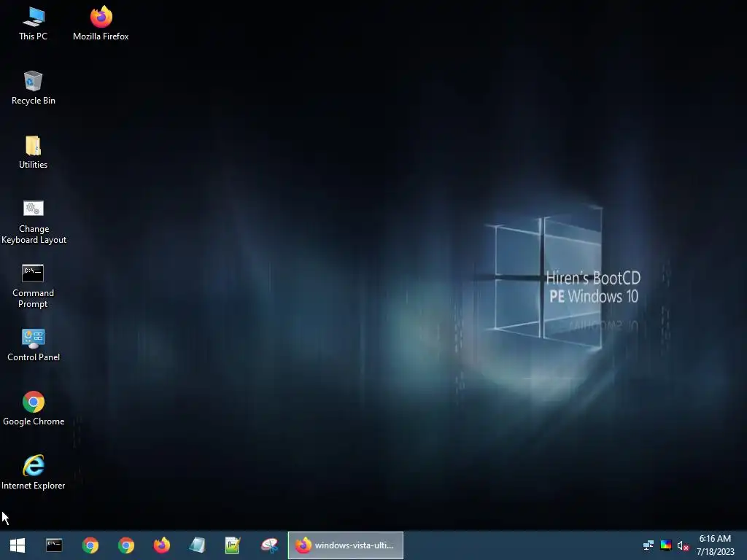Click the Chrome taskbar icon beside Firefox
Viewport: 747px width, 560px height.
click(126, 545)
